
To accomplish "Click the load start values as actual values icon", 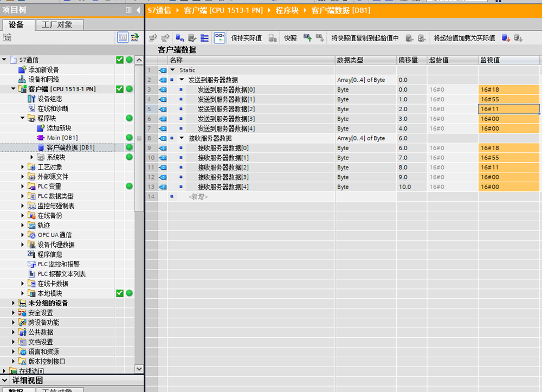I will click(506, 38).
